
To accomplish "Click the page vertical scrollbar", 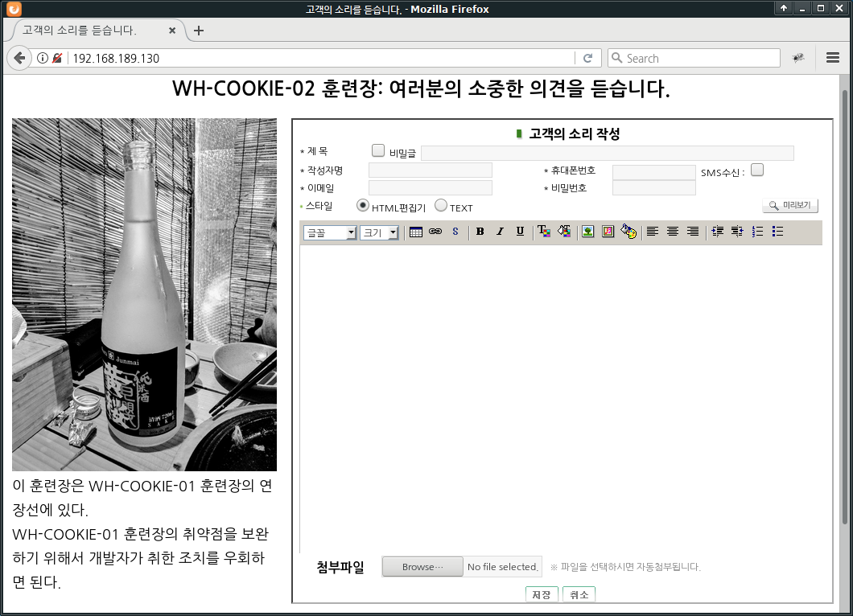I will coord(845,307).
